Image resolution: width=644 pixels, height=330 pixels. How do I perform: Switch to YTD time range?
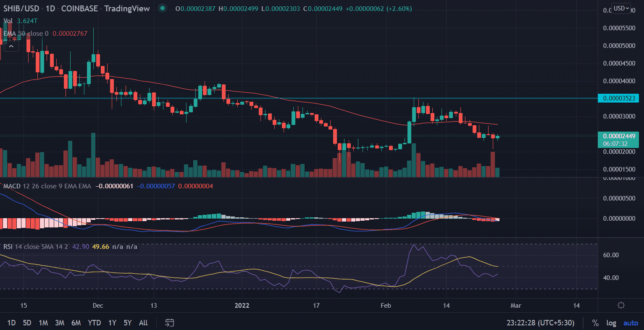coord(94,323)
